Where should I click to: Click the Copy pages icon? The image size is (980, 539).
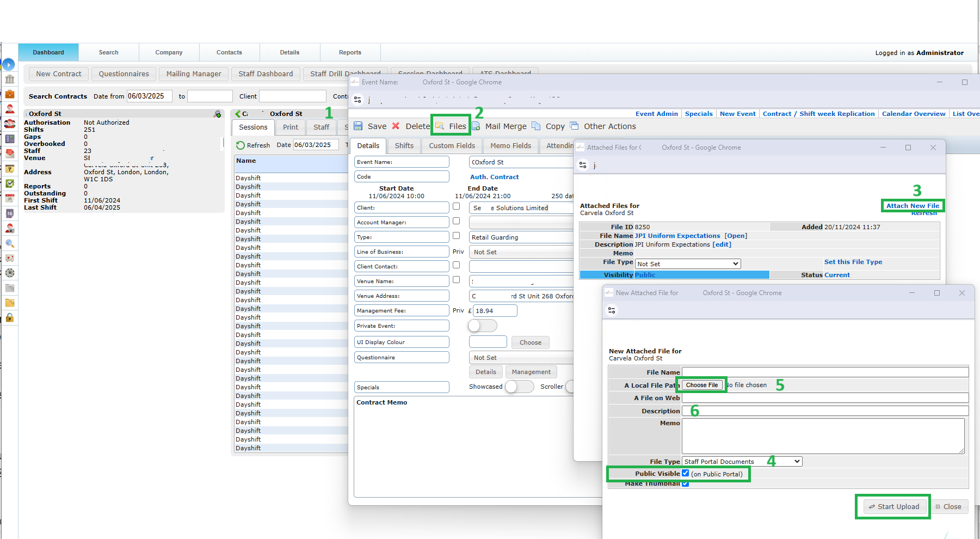pos(536,126)
